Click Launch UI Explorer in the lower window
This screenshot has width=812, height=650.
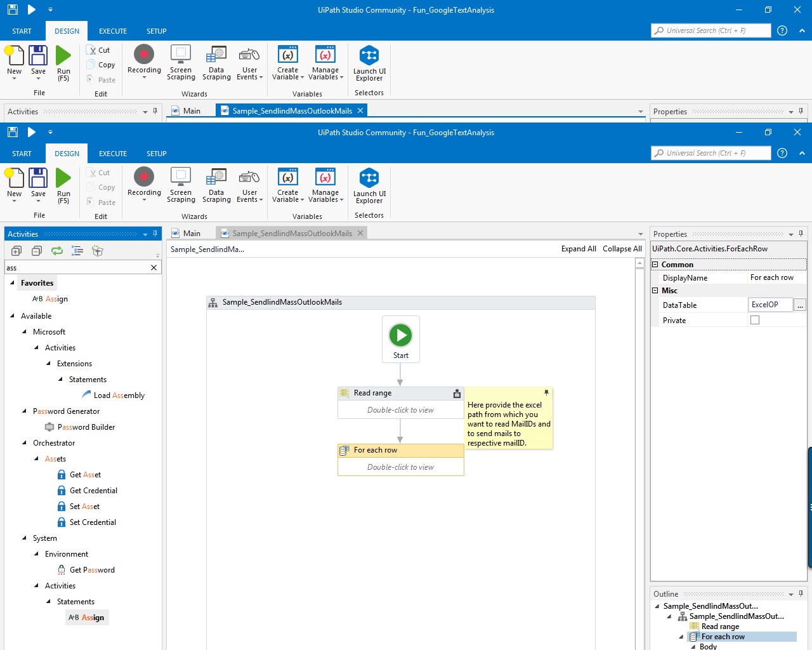pos(369,185)
